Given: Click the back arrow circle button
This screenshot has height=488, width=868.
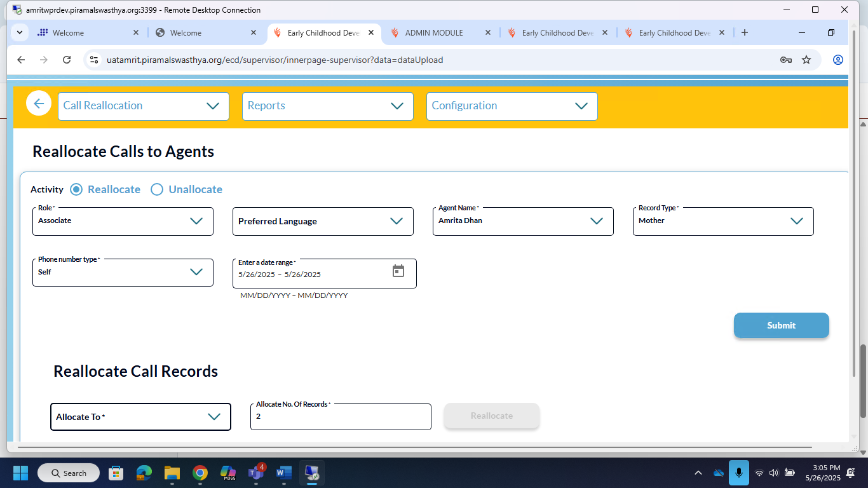Looking at the screenshot, I should point(39,104).
